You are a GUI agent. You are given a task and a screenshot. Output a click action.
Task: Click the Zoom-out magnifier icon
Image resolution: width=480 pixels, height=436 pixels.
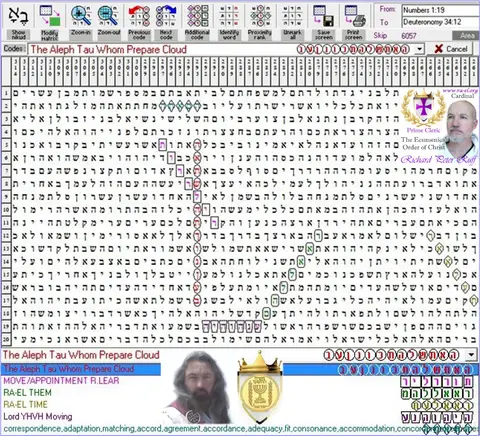[x=108, y=16]
